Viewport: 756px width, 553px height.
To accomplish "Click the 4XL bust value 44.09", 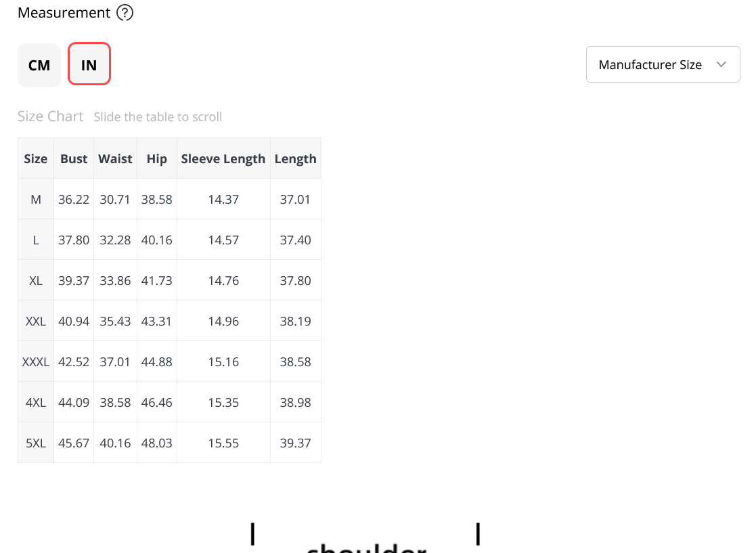I will (74, 402).
